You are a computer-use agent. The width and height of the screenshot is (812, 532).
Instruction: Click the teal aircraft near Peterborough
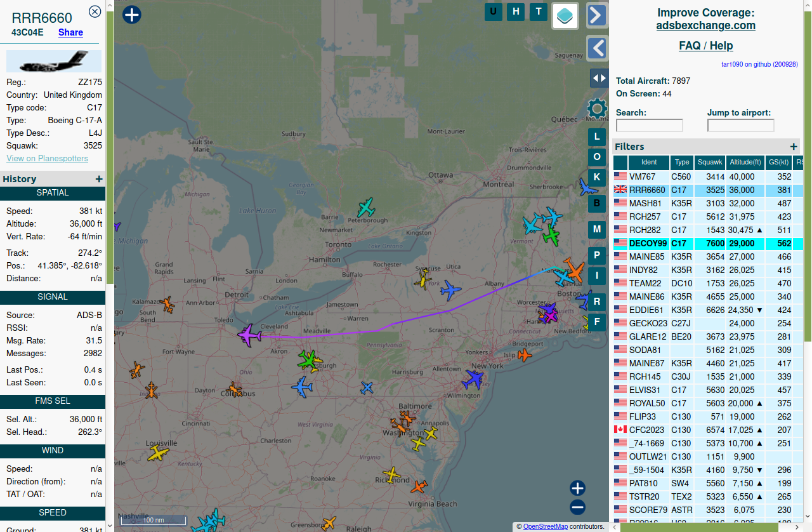point(366,207)
